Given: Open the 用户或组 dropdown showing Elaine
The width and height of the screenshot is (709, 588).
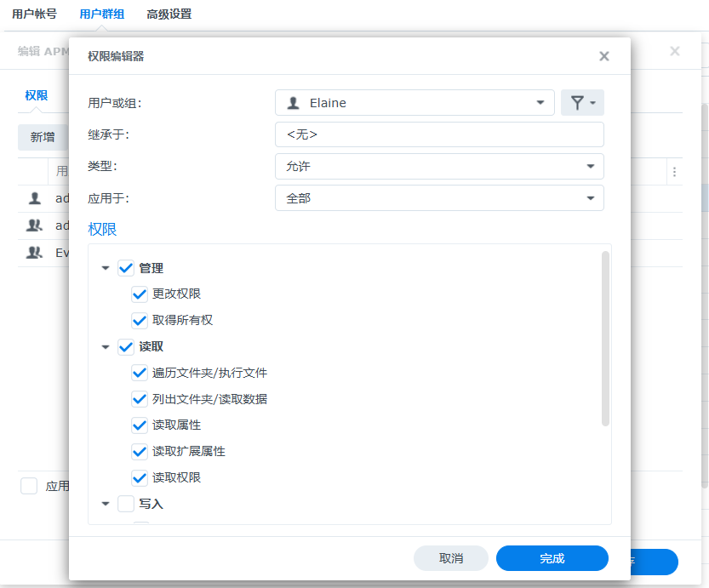Looking at the screenshot, I should coord(415,103).
